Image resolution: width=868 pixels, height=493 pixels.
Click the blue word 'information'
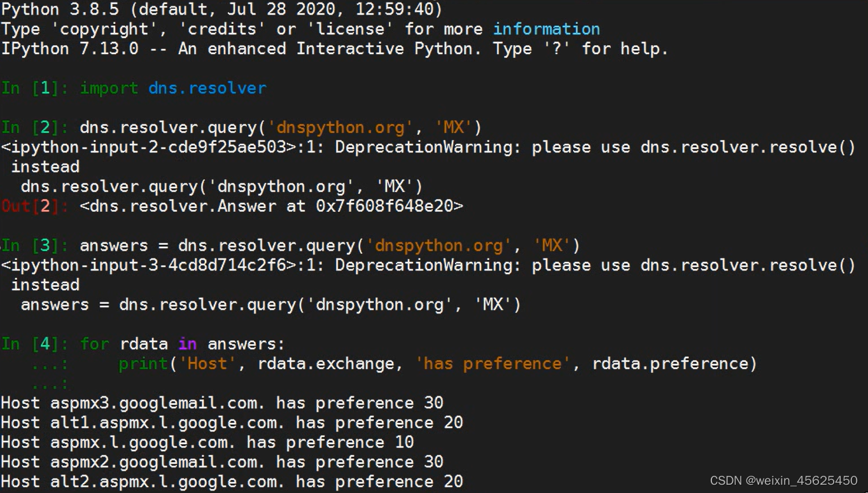click(x=547, y=29)
